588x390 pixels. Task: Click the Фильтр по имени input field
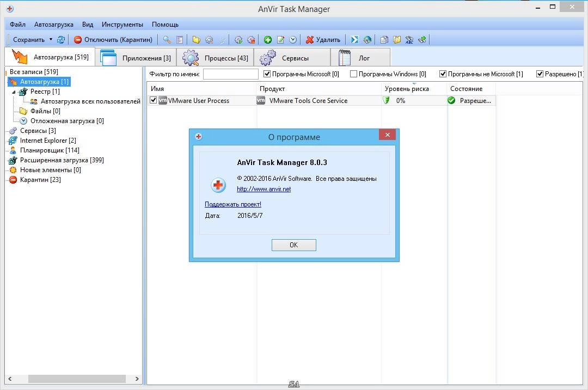231,74
